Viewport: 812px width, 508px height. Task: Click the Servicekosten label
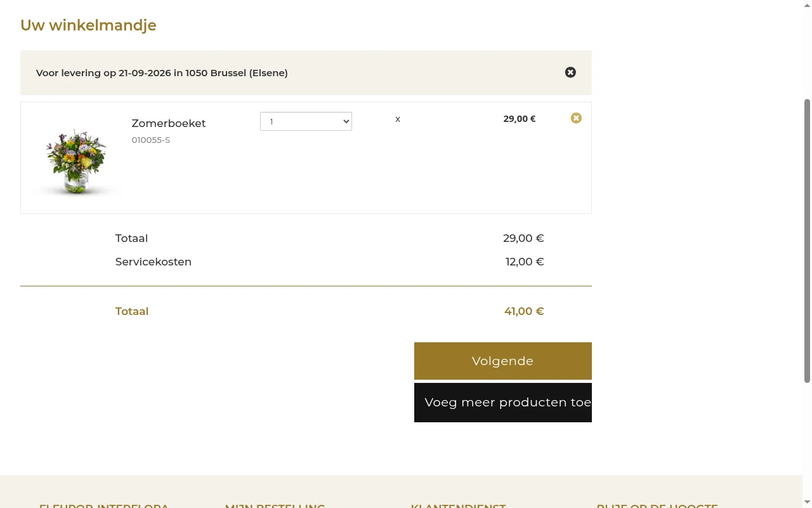click(154, 262)
